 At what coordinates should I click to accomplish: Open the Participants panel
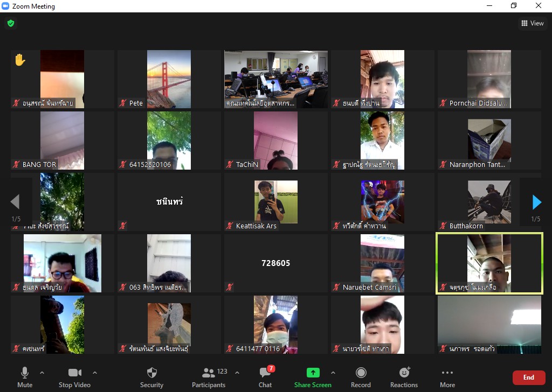click(x=209, y=377)
